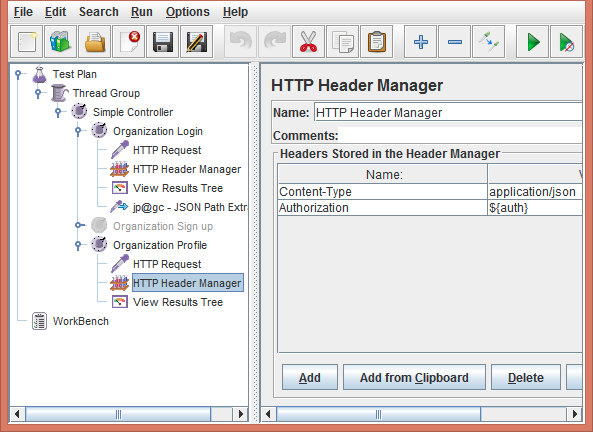Select the Test Plan flask icon

(39, 74)
